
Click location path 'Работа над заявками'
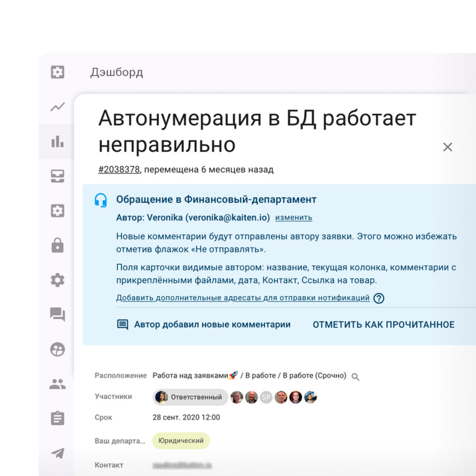pos(190,375)
